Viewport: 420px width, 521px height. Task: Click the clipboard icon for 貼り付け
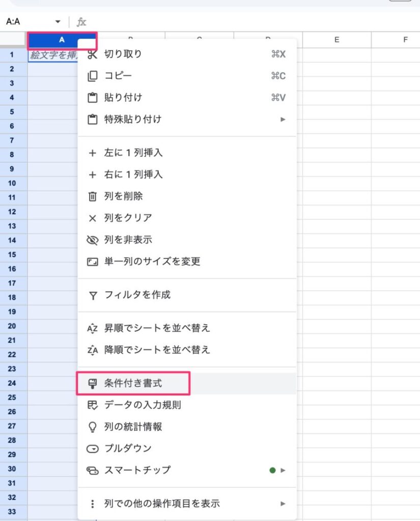[93, 98]
